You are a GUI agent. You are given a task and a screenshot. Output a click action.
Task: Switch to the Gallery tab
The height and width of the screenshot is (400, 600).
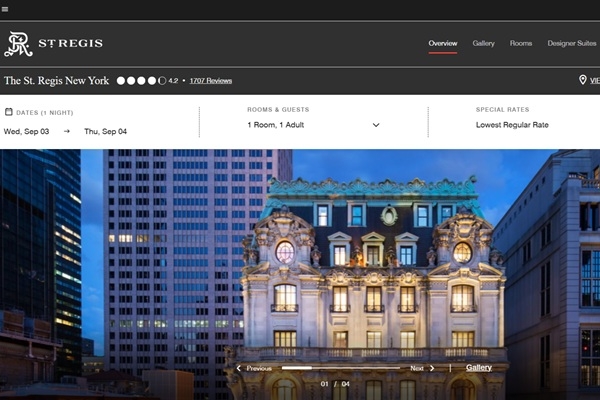483,43
